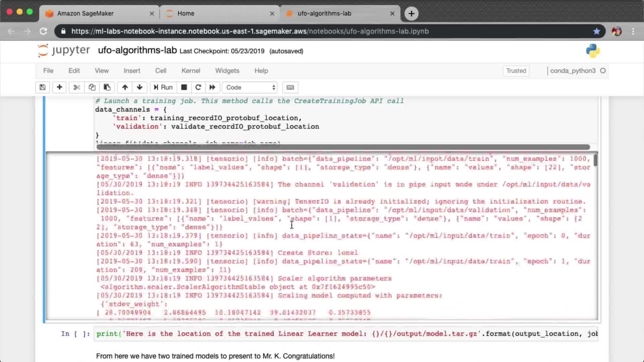Bookmark page with star icon
The width and height of the screenshot is (644, 362).
click(596, 31)
